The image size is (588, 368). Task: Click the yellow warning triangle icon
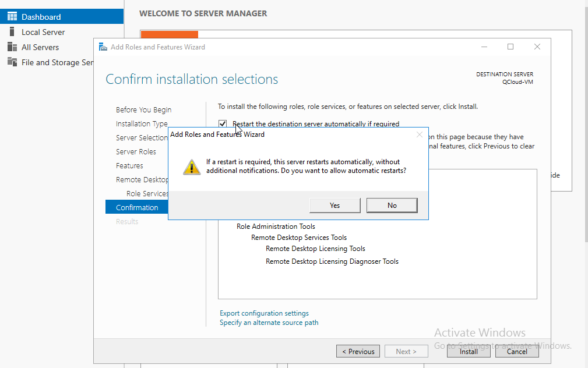point(192,167)
